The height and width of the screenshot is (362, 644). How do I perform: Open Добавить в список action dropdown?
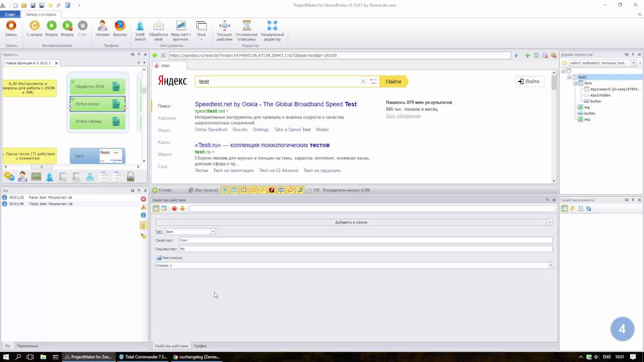(549, 222)
